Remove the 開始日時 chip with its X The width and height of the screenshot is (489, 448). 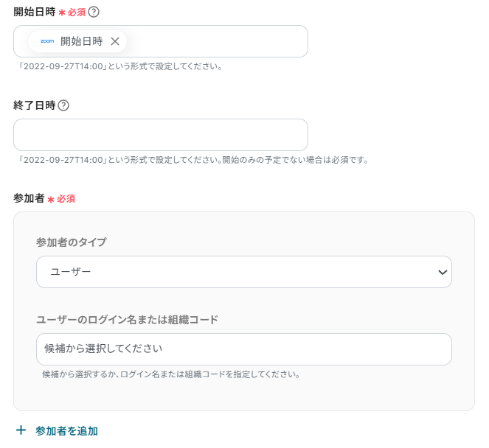tap(115, 41)
